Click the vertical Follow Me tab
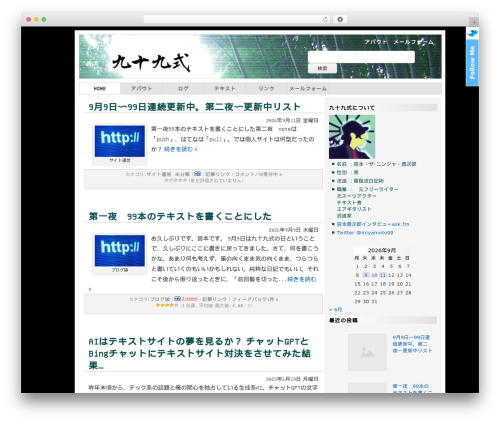The height and width of the screenshot is (423, 500). coord(472,63)
